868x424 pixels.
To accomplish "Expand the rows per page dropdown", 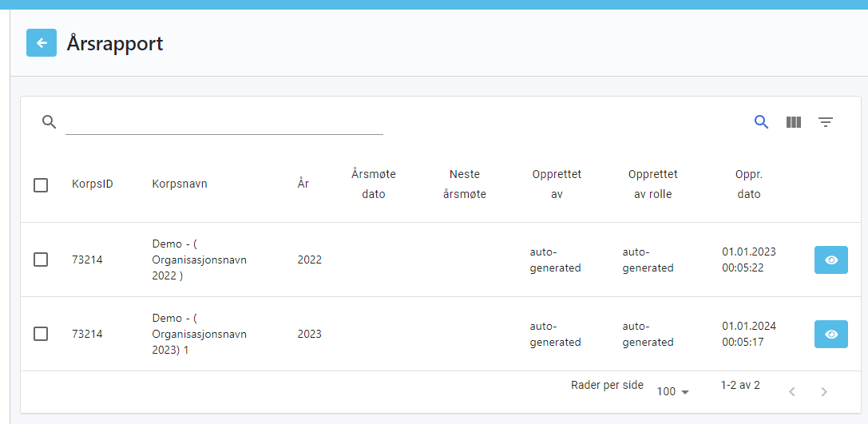I will pos(672,392).
